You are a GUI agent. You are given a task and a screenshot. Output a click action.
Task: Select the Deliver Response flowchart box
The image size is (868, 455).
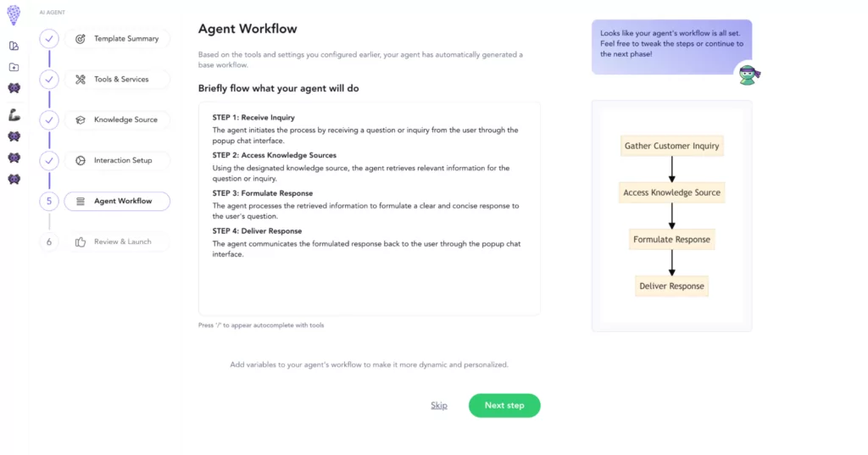(x=671, y=286)
